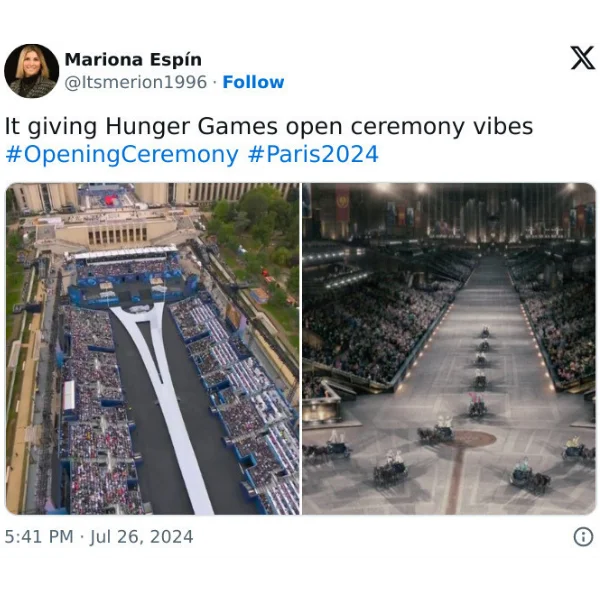The image size is (600, 600).
Task: Click the blue Follow text
Action: [253, 82]
